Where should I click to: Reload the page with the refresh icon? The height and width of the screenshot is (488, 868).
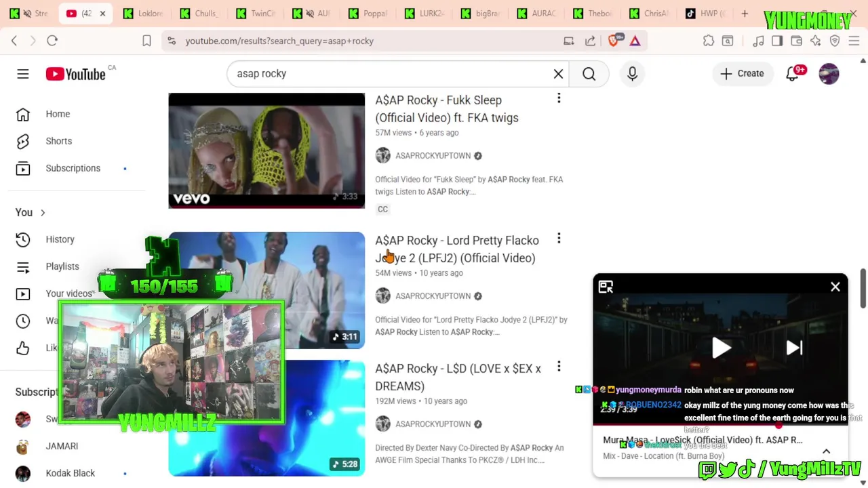(52, 41)
